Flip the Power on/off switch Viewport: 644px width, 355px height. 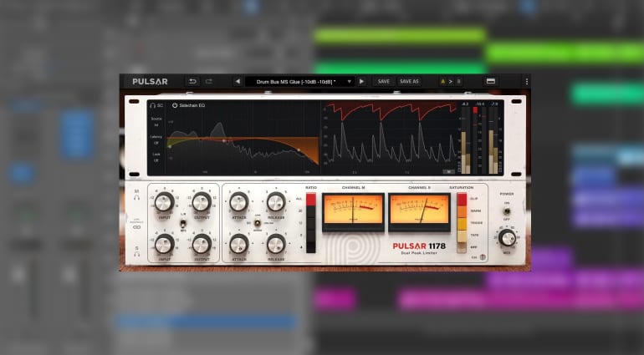coord(507,211)
